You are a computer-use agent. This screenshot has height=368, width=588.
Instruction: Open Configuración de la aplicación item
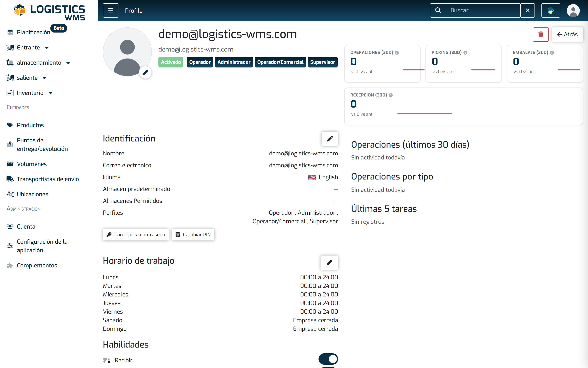pyautogui.click(x=42, y=246)
